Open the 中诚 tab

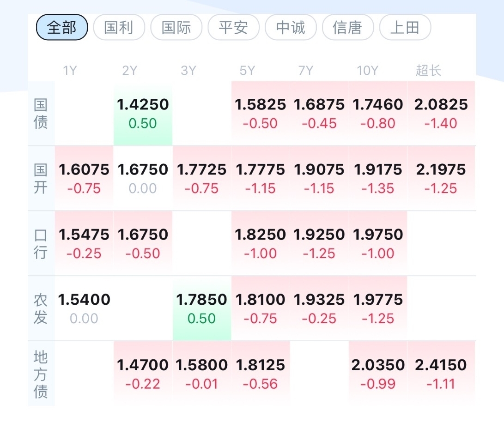click(291, 28)
